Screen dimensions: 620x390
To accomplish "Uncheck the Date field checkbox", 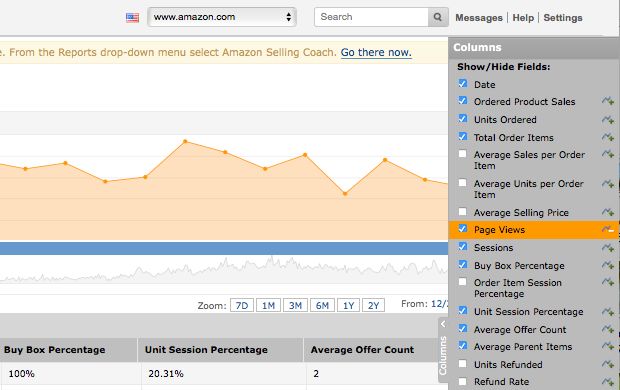I will pos(463,83).
